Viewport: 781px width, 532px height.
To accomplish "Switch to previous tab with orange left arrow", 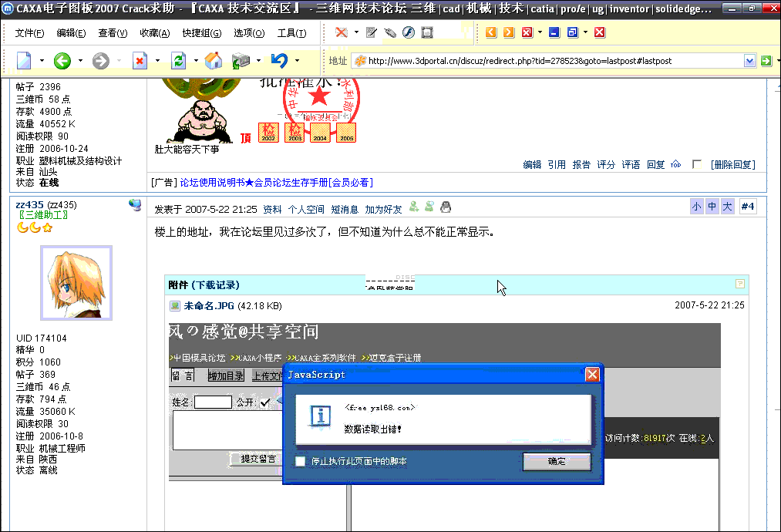I will 491,32.
